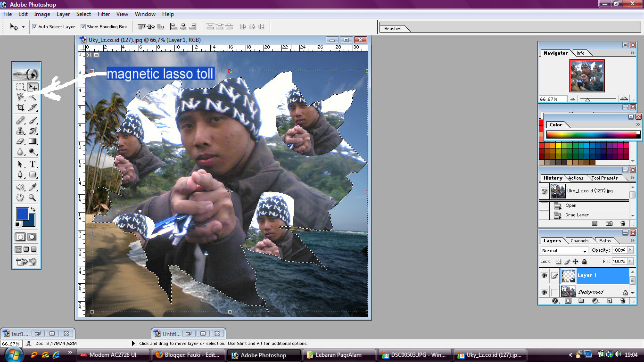Image resolution: width=644 pixels, height=362 pixels.
Task: Open the Select menu
Action: 84,14
